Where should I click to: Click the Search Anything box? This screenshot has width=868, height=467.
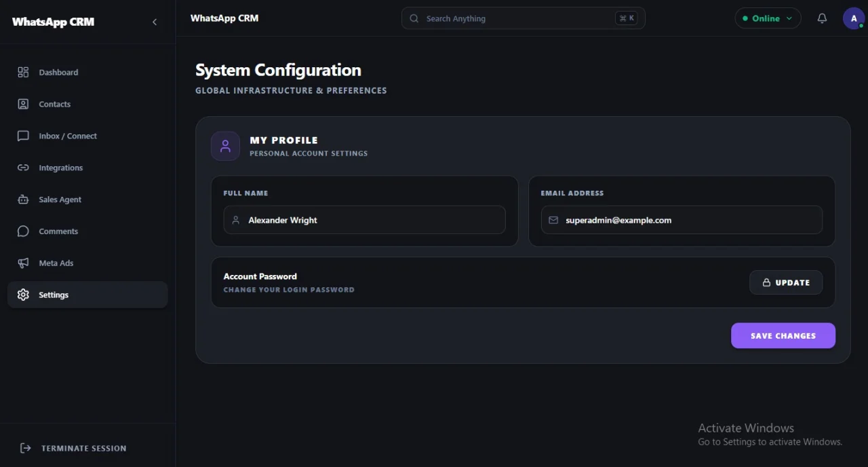tap(523, 18)
